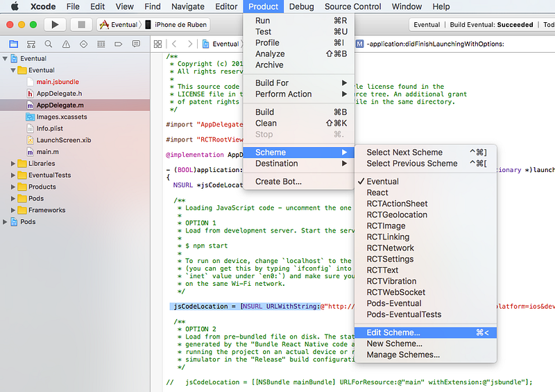Choose Clean from the Product menu
This screenshot has height=392, width=555.
click(299, 123)
